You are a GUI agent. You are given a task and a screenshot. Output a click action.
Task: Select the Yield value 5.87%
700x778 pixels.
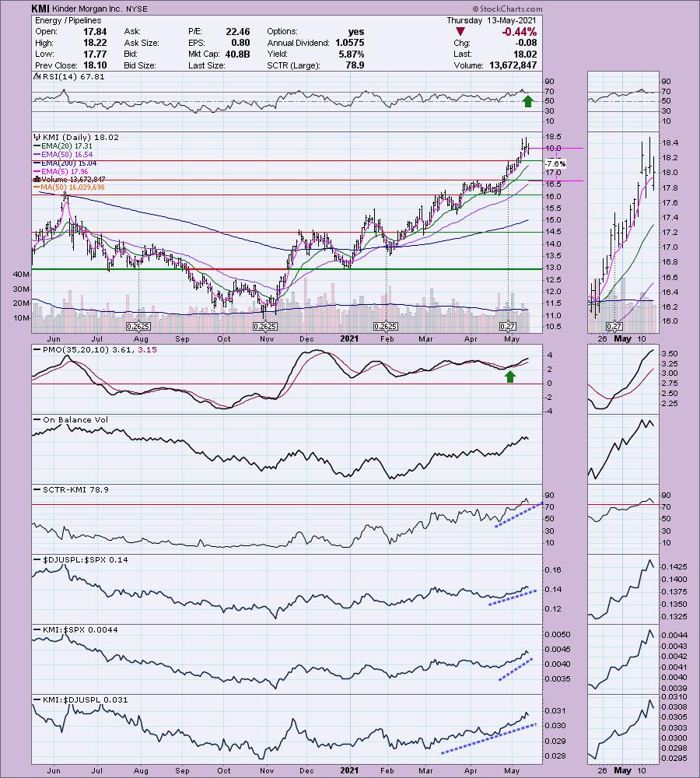[352, 54]
